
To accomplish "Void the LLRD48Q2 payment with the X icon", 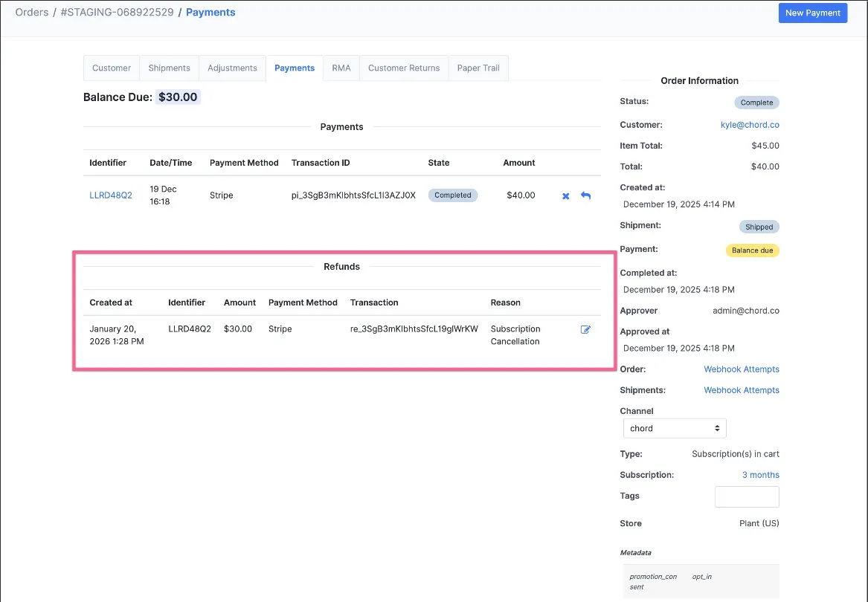I will [x=566, y=196].
